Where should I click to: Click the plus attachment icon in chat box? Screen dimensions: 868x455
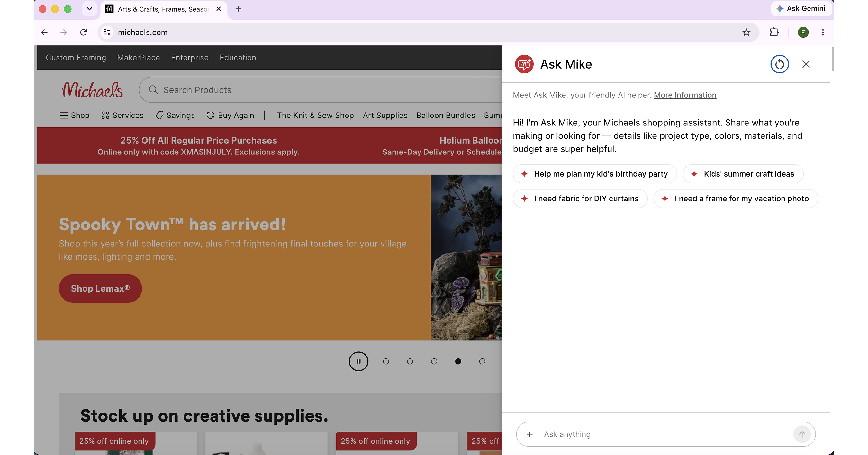[530, 434]
